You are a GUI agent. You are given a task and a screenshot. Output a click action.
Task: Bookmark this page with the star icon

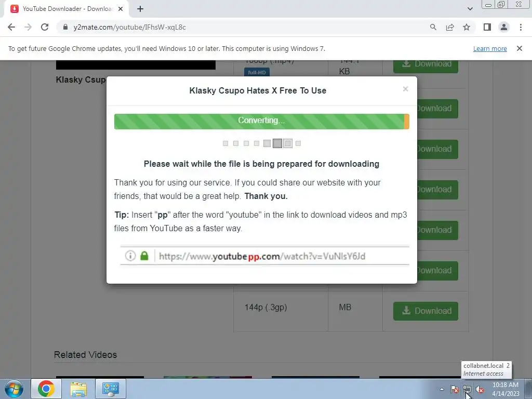click(467, 27)
